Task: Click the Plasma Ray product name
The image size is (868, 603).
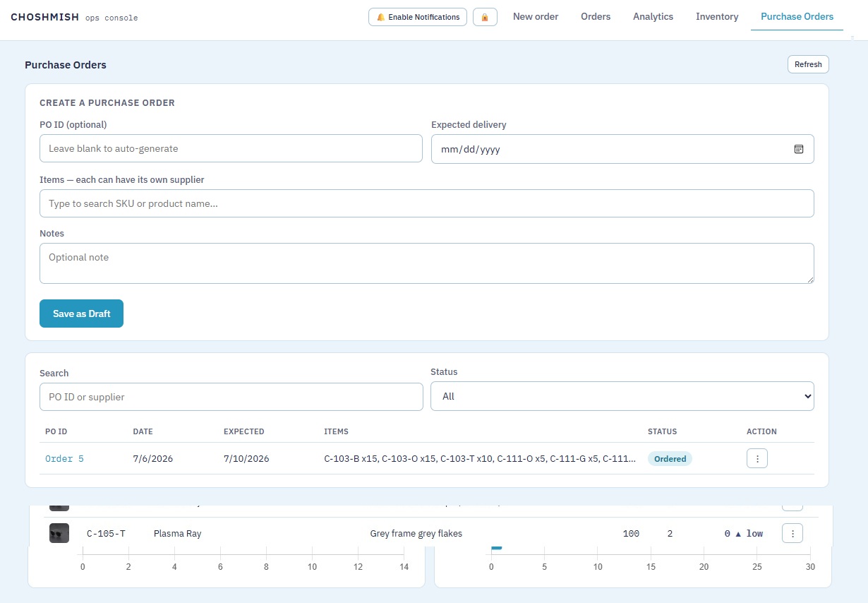Action: coord(177,533)
